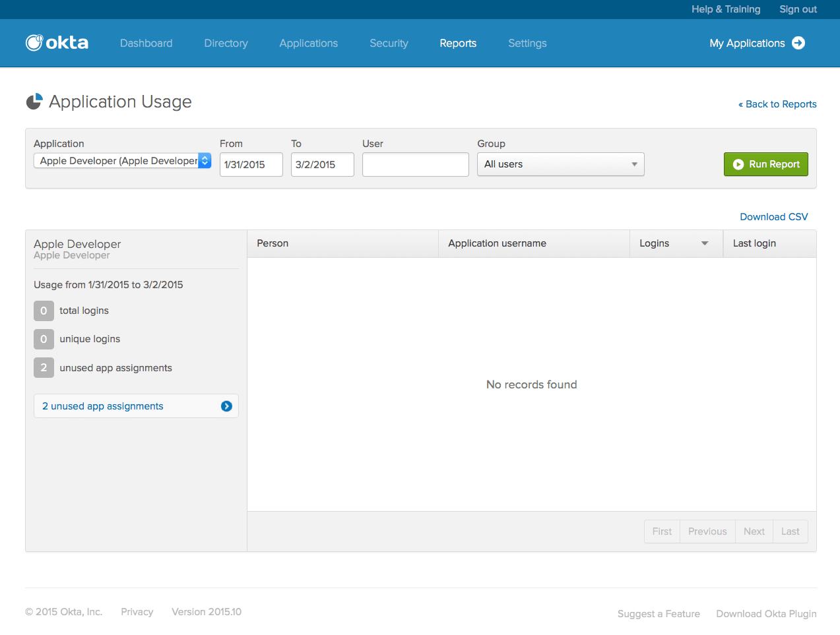840x635 pixels.
Task: Click the Okta logo in header
Action: tap(57, 43)
